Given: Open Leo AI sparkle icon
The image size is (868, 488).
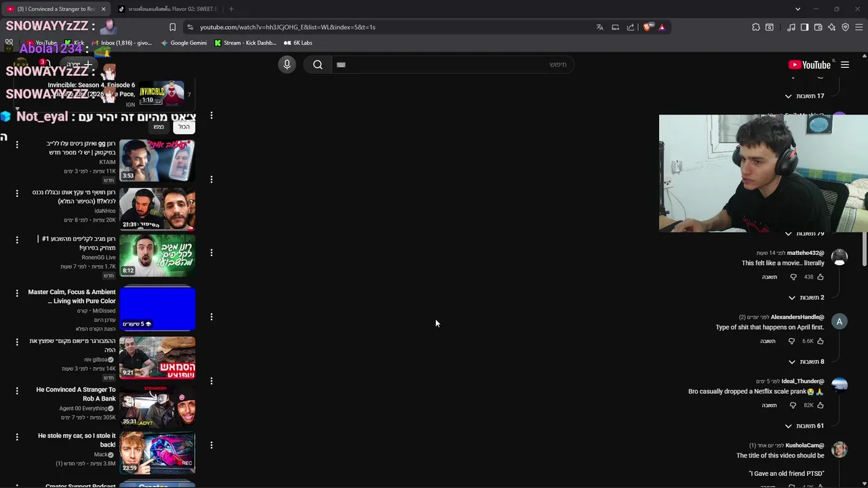Looking at the screenshot, I should 832,27.
